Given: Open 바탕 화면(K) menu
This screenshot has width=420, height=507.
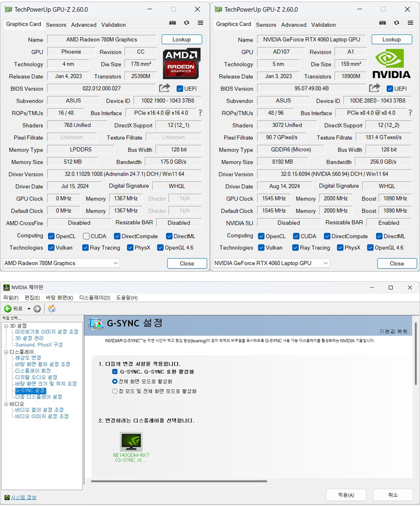Looking at the screenshot, I should point(60,297).
